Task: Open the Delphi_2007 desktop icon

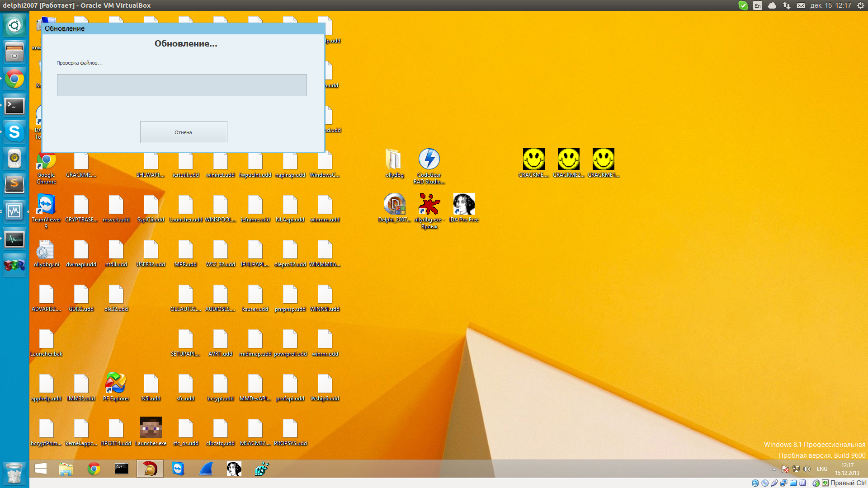Action: (394, 204)
